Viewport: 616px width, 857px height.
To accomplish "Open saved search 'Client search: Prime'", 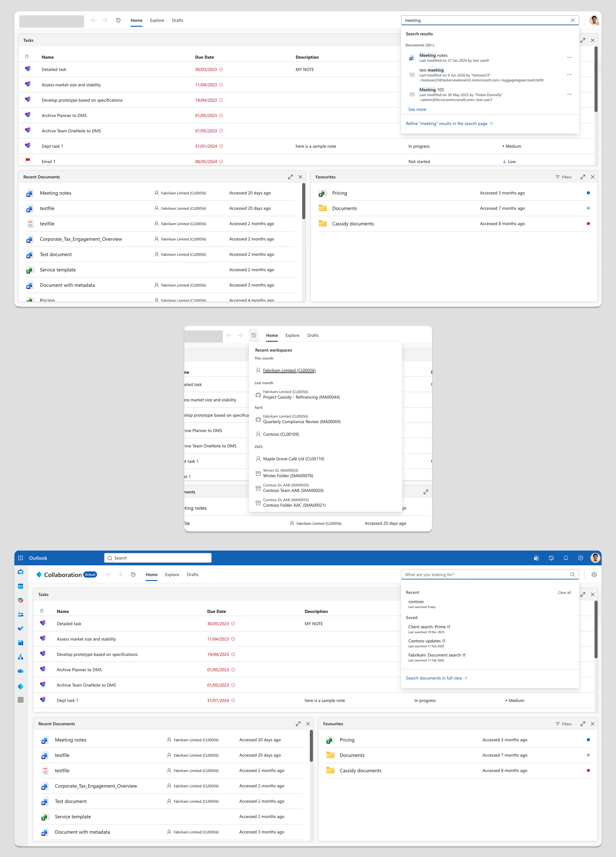I will tap(429, 627).
